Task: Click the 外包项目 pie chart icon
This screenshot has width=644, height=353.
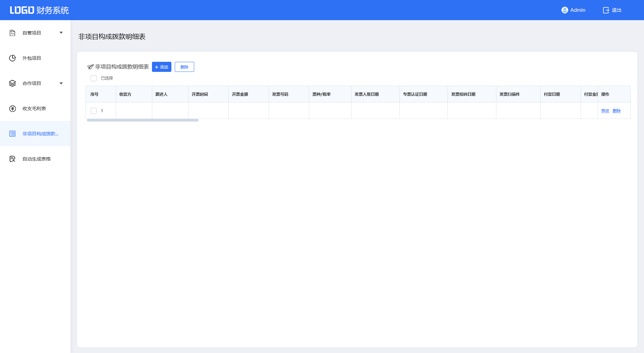Action: click(12, 58)
